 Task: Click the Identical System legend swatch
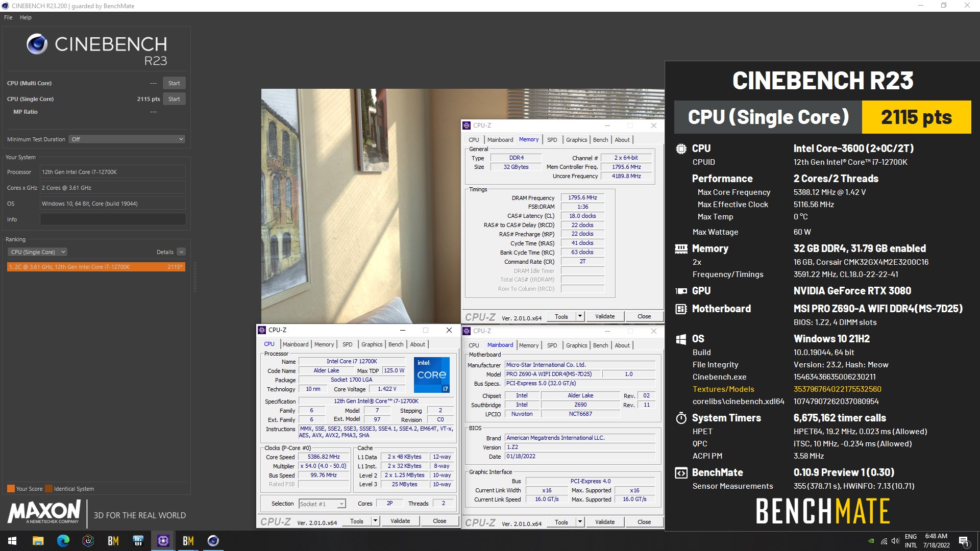(x=48, y=489)
